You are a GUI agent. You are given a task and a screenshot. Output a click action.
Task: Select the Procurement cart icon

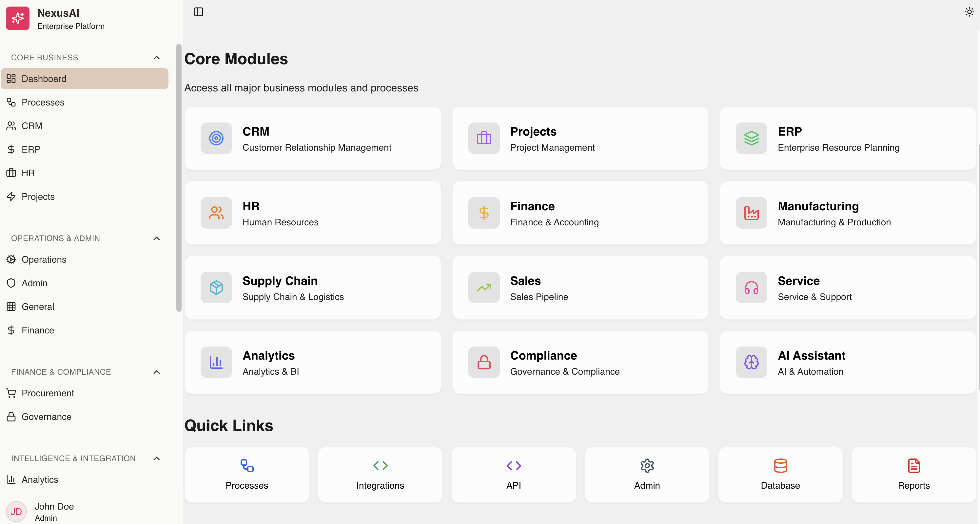[10, 393]
